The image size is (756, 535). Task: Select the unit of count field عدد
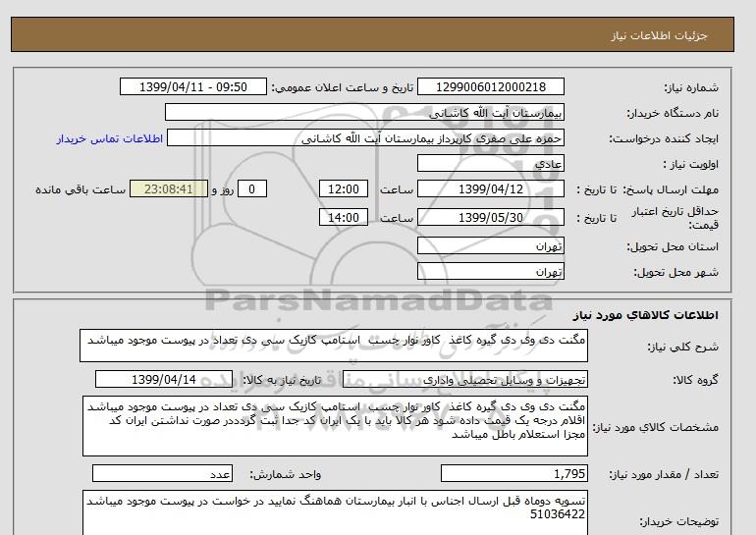click(x=162, y=474)
